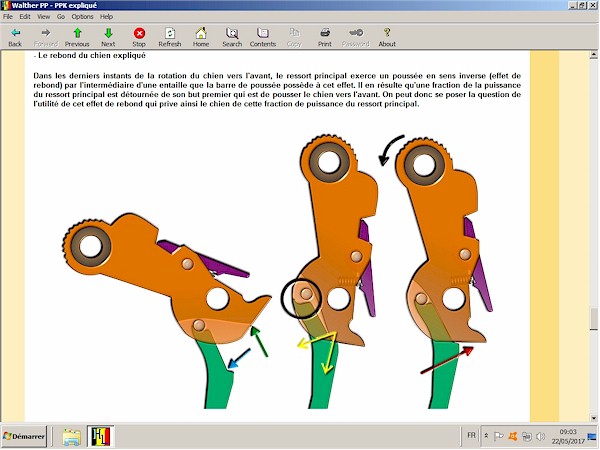Click the left cocked hammer diagram

pyautogui.click(x=167, y=310)
